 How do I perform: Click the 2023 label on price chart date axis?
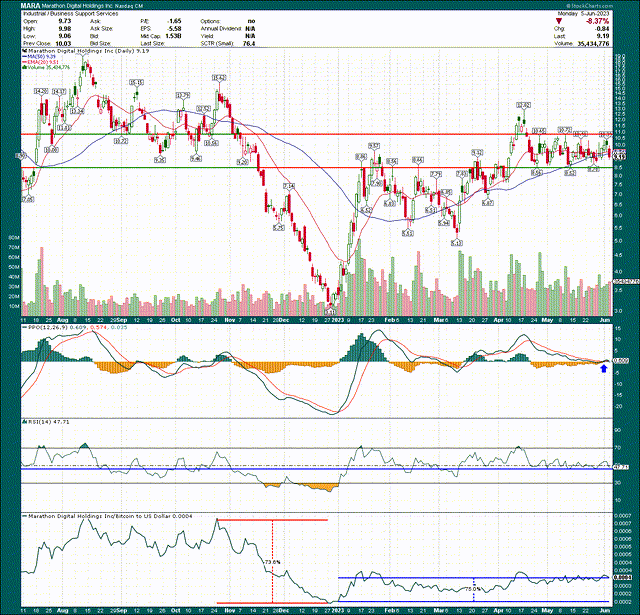[x=337, y=320]
